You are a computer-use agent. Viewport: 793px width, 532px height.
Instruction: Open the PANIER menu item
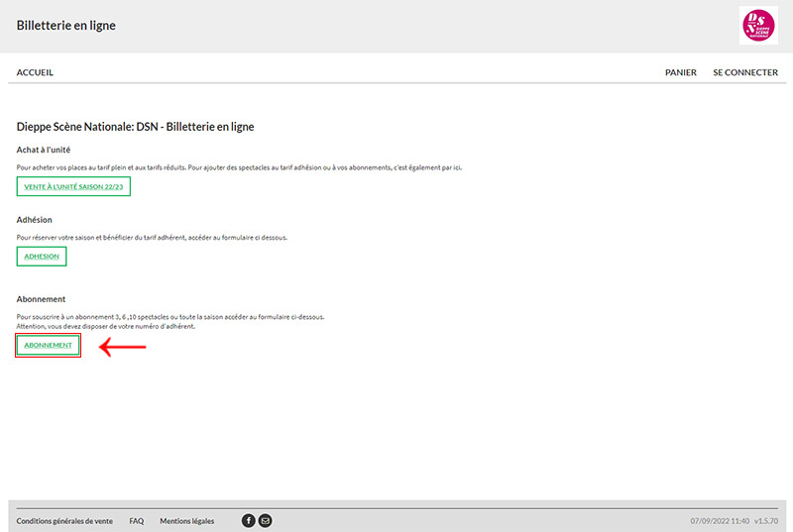[x=680, y=72]
